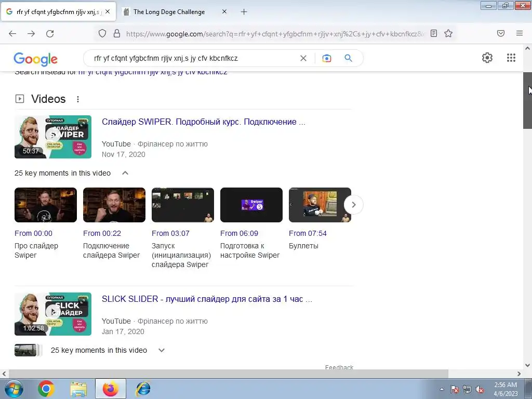Open the Google apps grid icon
Screen dimensions: 532x399
(x=511, y=58)
